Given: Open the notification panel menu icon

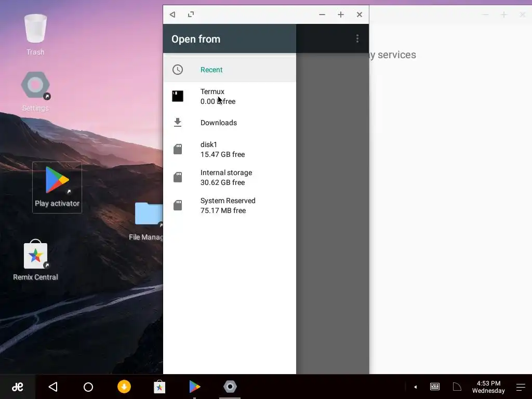Looking at the screenshot, I should coord(521,387).
